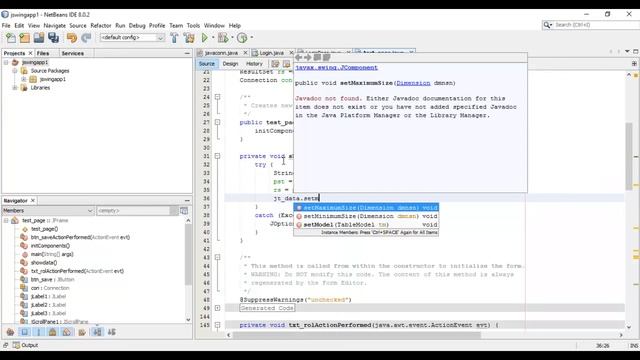Click the Javadoc popup forward arrow
The height and width of the screenshot is (360, 640).
pos(308,58)
